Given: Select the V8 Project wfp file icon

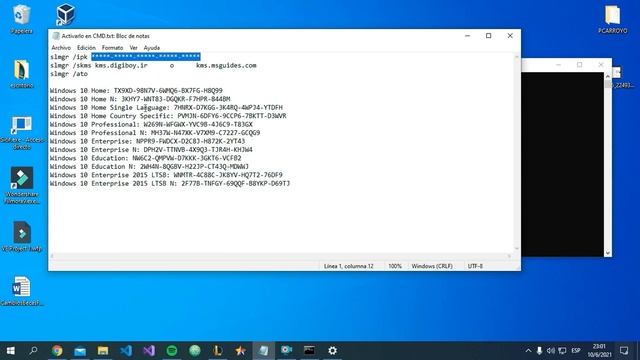Looking at the screenshot, I should click(x=22, y=237).
